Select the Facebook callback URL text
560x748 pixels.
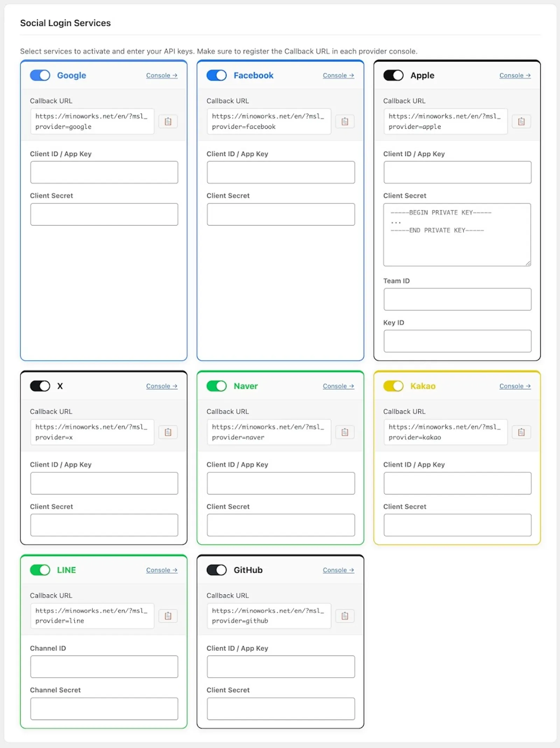tap(269, 121)
